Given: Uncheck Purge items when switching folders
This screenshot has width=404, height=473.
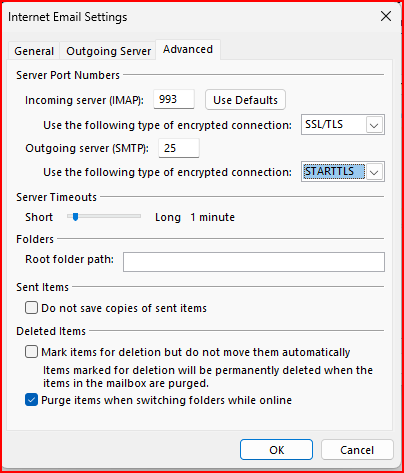Looking at the screenshot, I should point(31,400).
